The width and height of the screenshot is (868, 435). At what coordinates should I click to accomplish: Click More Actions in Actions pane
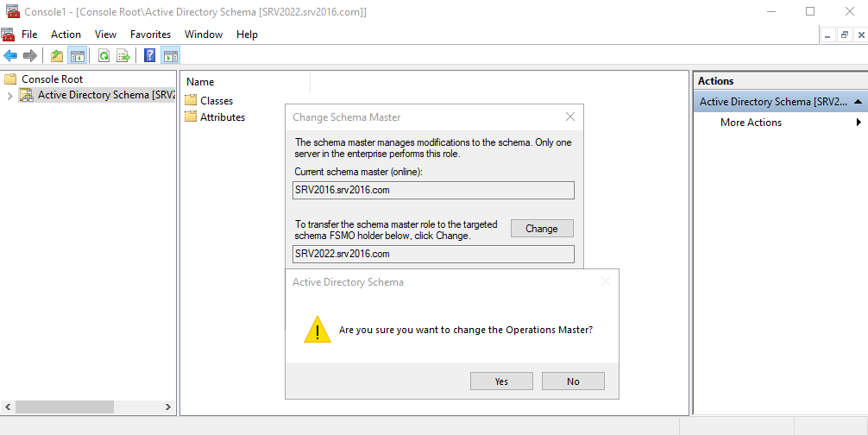tap(751, 123)
